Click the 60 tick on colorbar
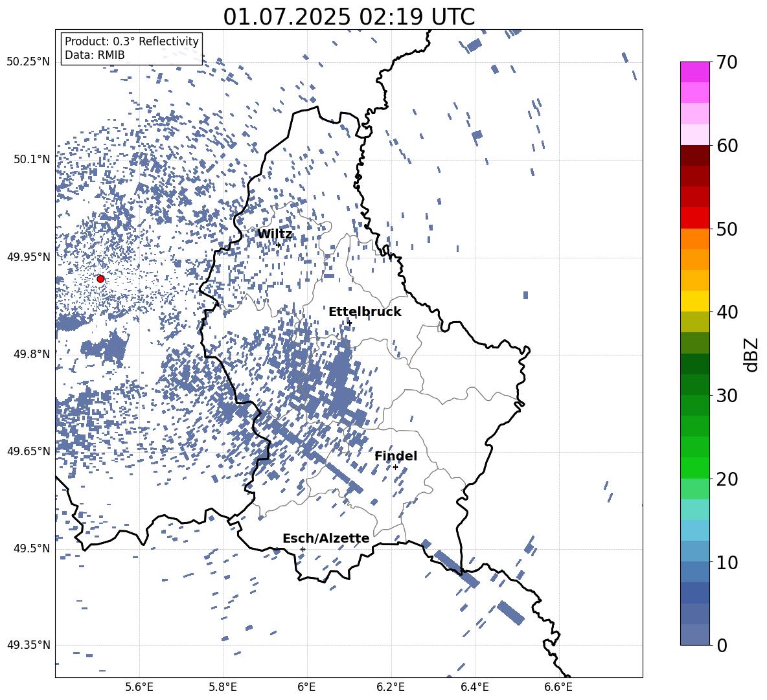This screenshot has width=767, height=700. (727, 146)
